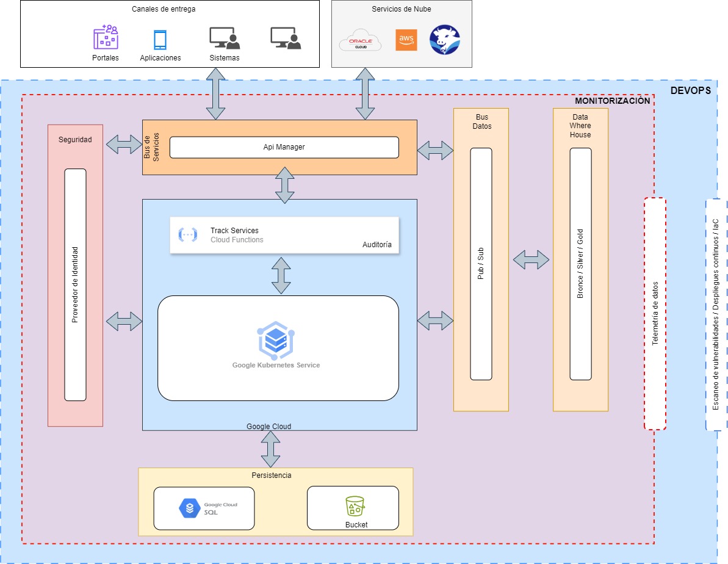Click the Google Cloud SQL hexagon icon

189,508
